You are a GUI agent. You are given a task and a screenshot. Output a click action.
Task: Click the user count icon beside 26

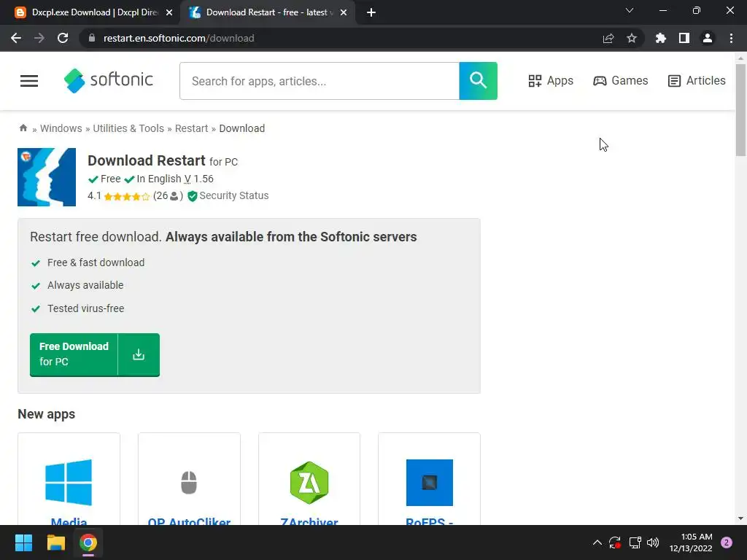pyautogui.click(x=174, y=196)
